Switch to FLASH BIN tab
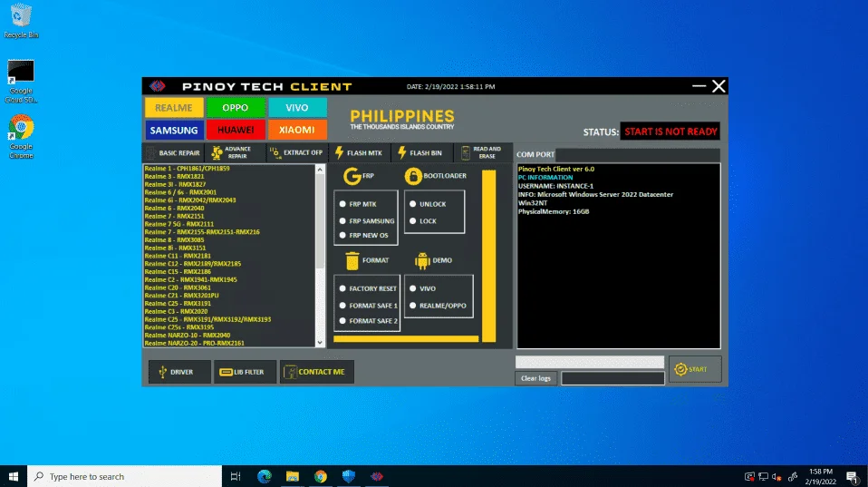Viewport: 868px width, 487px height. click(x=421, y=153)
